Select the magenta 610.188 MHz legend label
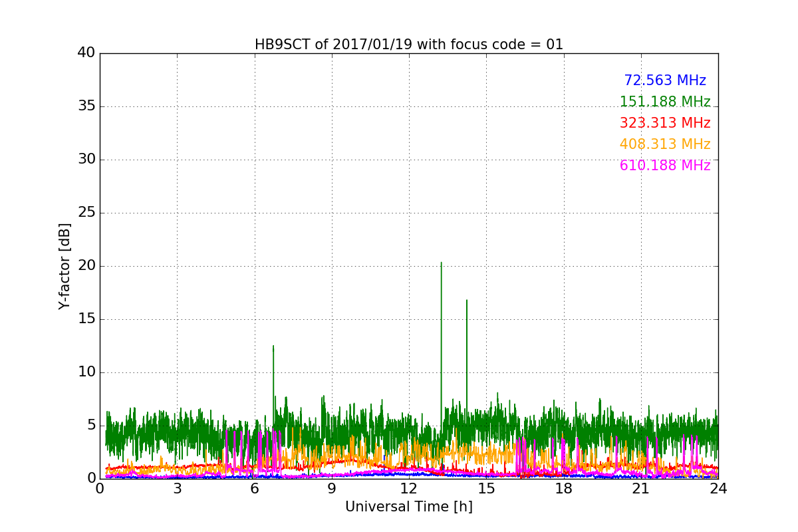 click(665, 166)
